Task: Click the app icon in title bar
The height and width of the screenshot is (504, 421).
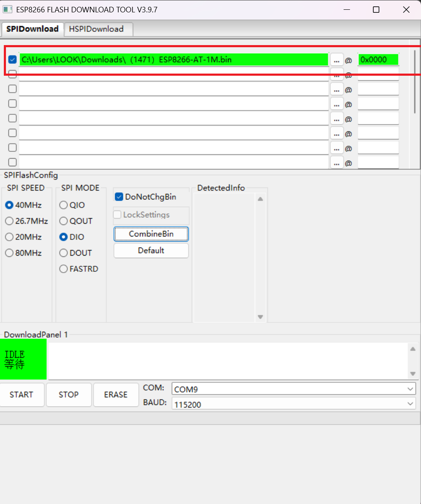Action: coord(7,9)
